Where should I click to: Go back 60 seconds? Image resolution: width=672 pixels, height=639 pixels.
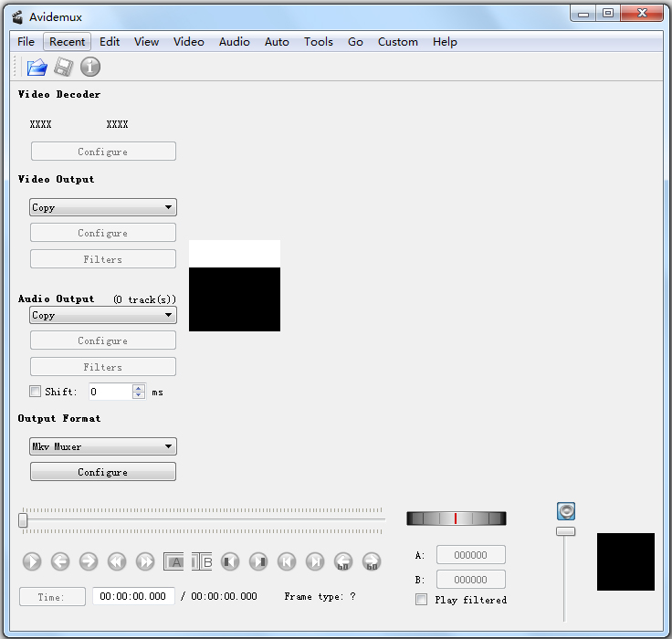pyautogui.click(x=343, y=561)
